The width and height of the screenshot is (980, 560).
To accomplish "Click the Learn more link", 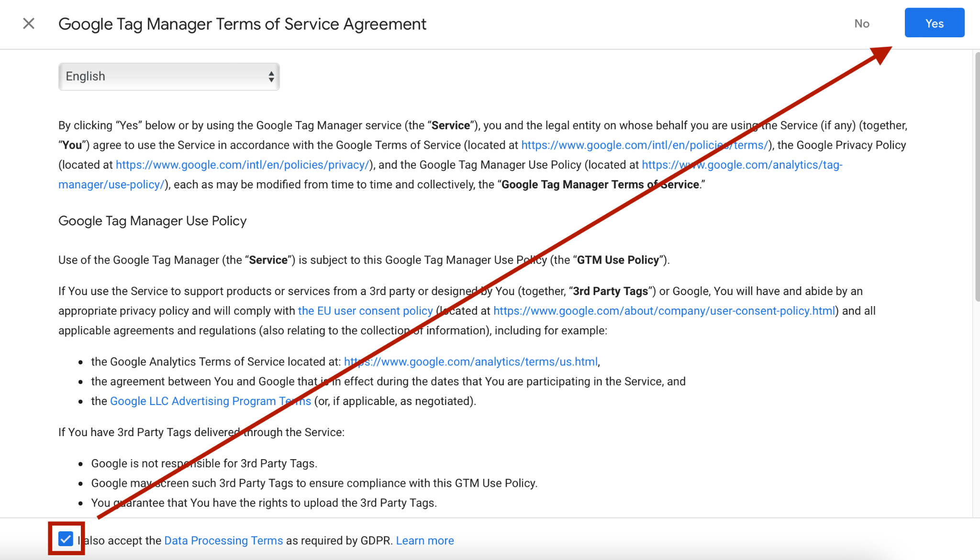I will 425,540.
